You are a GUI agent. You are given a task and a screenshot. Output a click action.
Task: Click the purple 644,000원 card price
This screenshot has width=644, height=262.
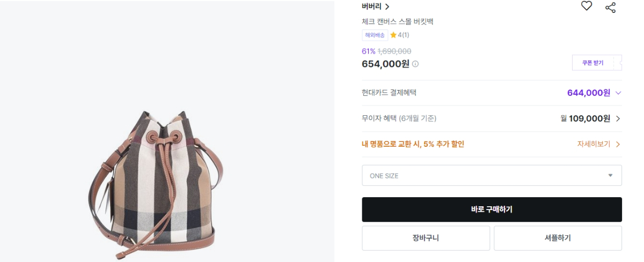[588, 93]
